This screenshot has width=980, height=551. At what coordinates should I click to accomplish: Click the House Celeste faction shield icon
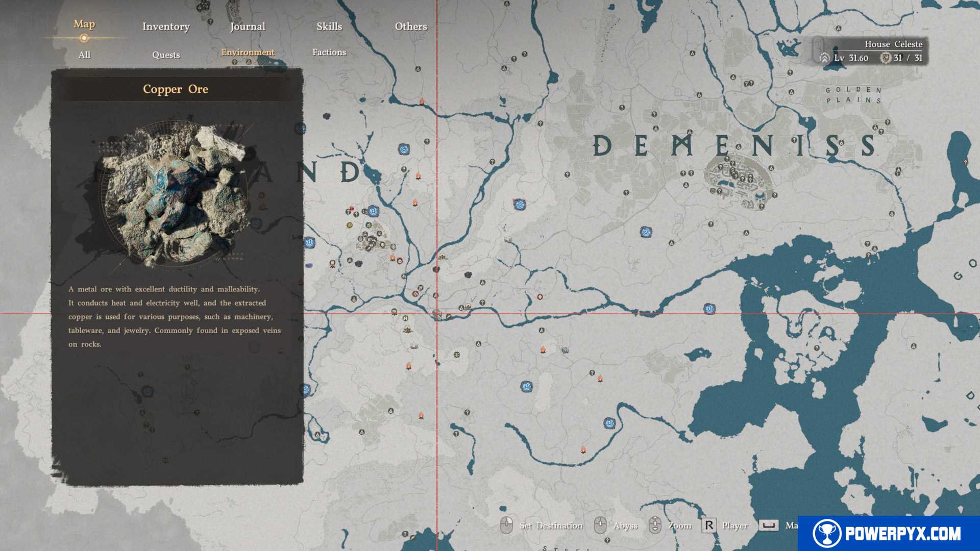point(886,58)
